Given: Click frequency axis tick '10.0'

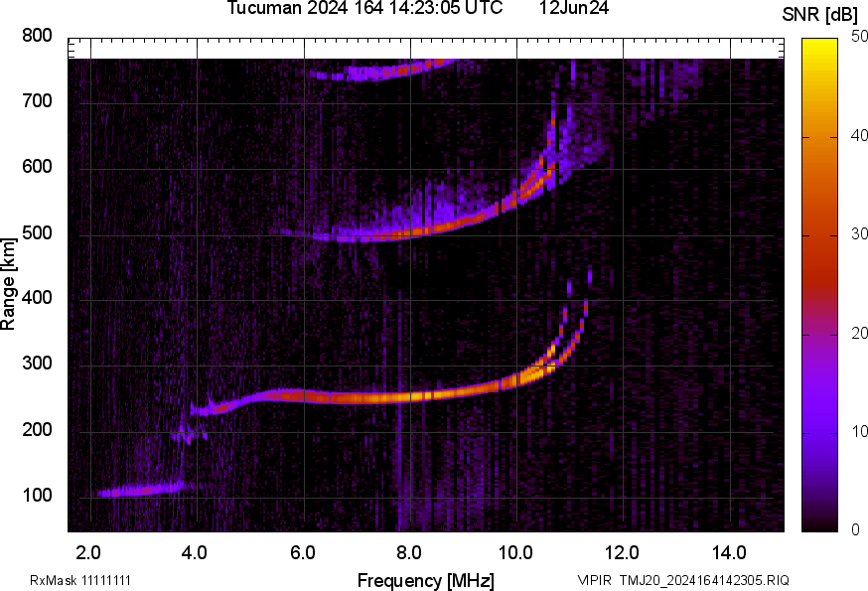Looking at the screenshot, I should pos(515,553).
